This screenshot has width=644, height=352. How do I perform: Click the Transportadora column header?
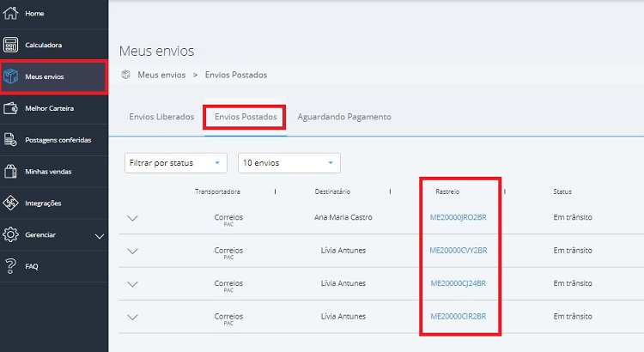click(x=217, y=191)
